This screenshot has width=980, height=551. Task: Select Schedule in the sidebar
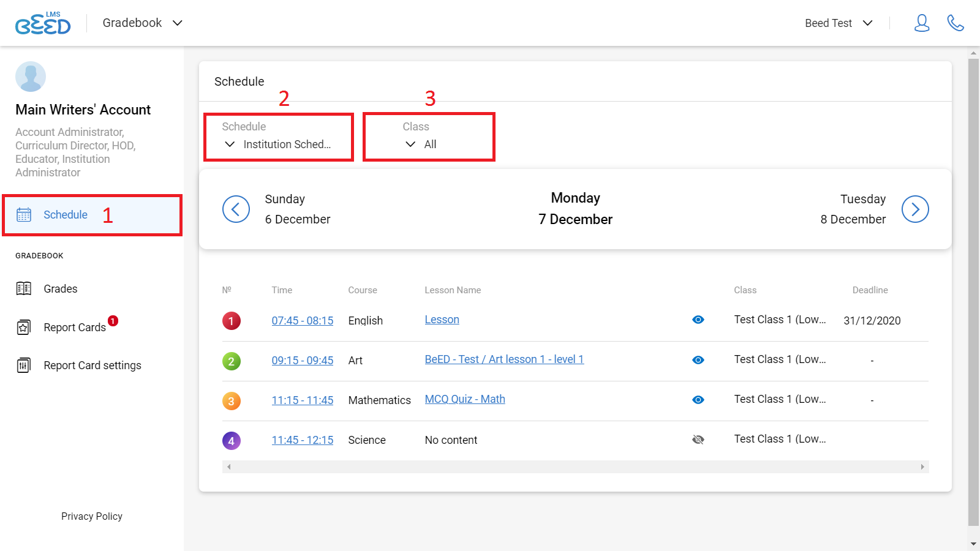click(x=92, y=215)
